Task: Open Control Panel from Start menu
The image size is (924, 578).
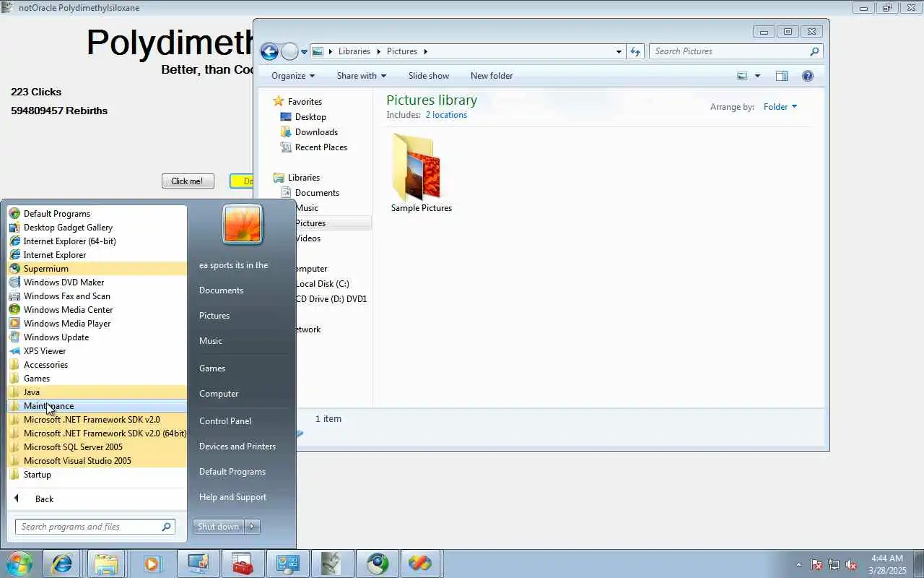Action: point(225,421)
